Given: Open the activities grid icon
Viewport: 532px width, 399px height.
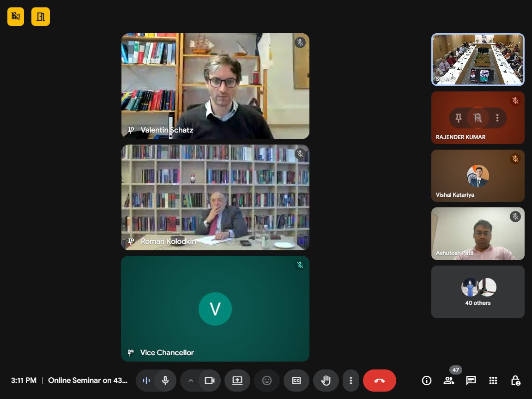Looking at the screenshot, I should (493, 381).
